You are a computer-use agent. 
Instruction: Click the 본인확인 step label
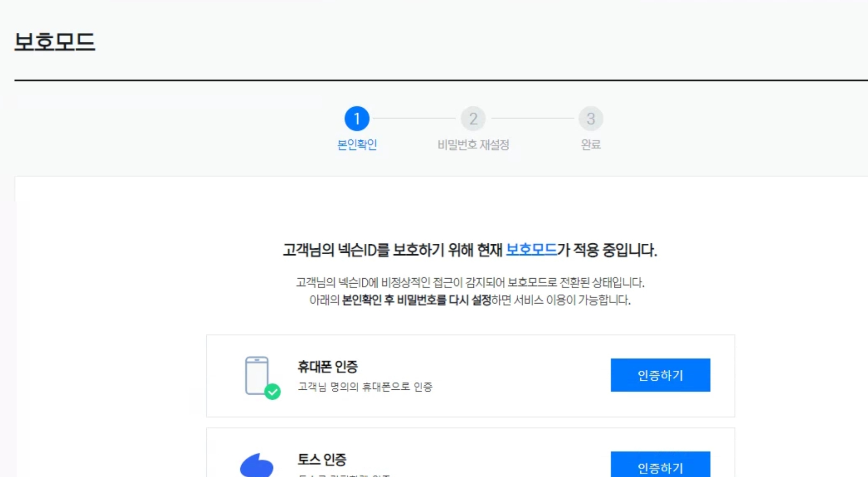pos(357,145)
